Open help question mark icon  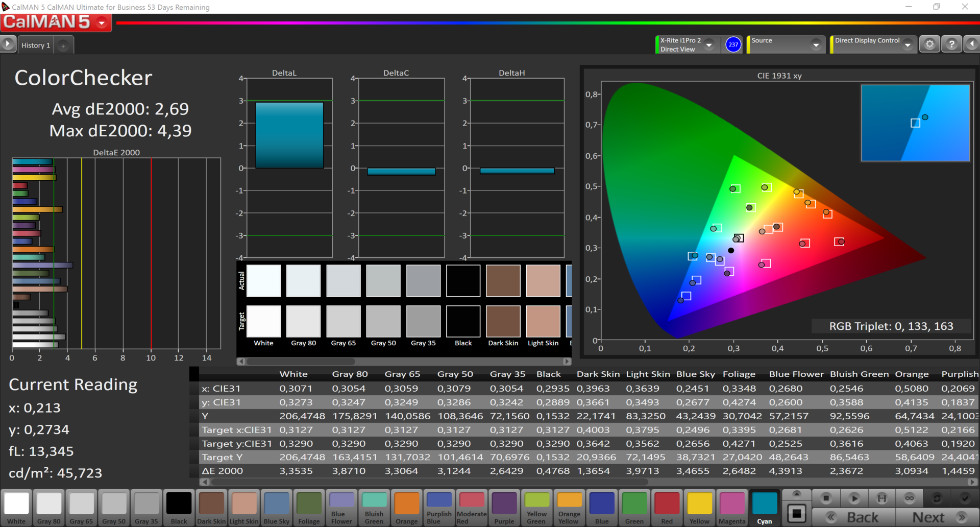pyautogui.click(x=951, y=44)
